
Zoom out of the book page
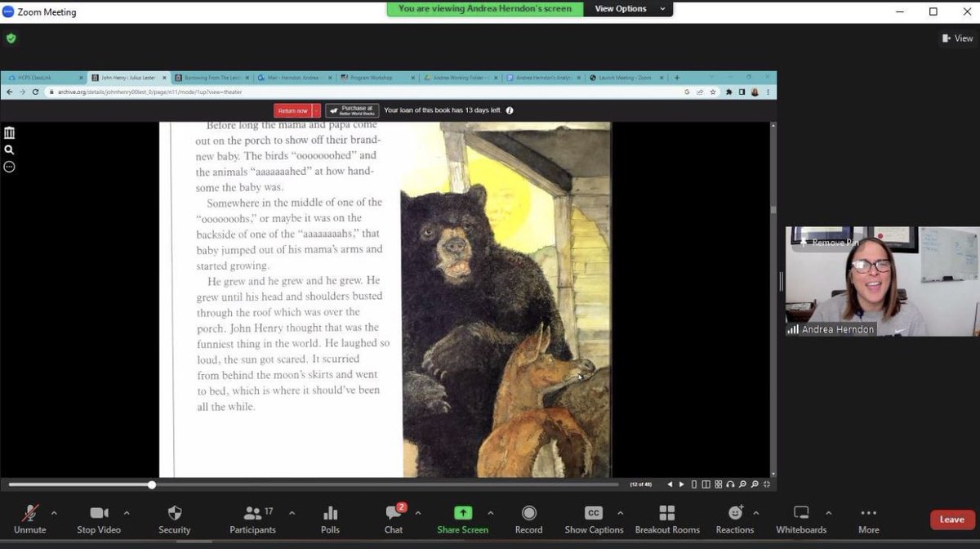pyautogui.click(x=742, y=484)
